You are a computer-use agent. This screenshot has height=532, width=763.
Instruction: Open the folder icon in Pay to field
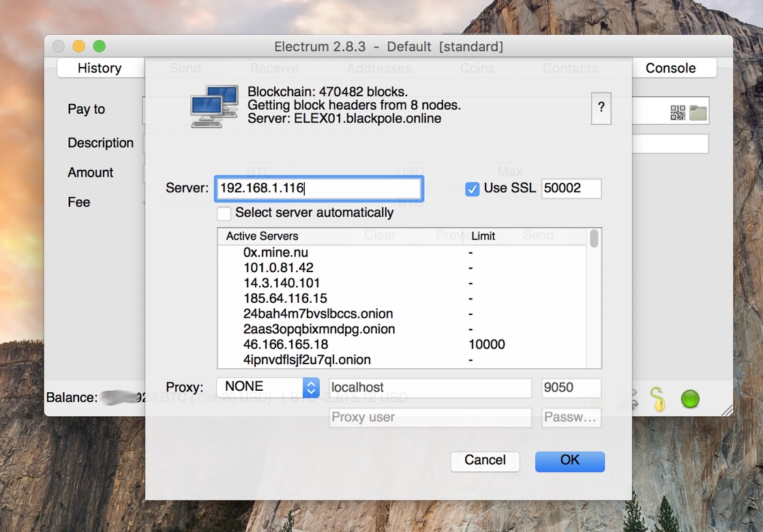pyautogui.click(x=698, y=113)
